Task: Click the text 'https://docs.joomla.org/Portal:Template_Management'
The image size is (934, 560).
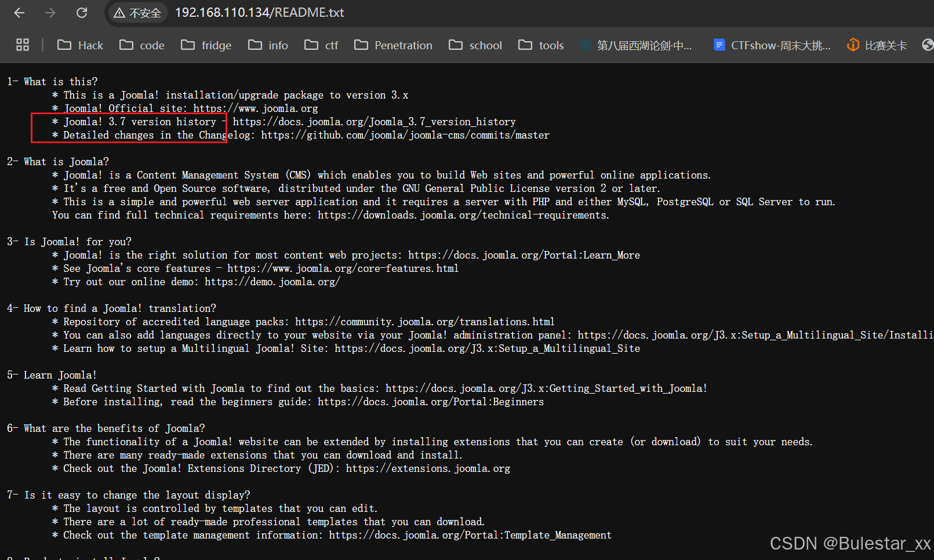Action: tap(470, 535)
